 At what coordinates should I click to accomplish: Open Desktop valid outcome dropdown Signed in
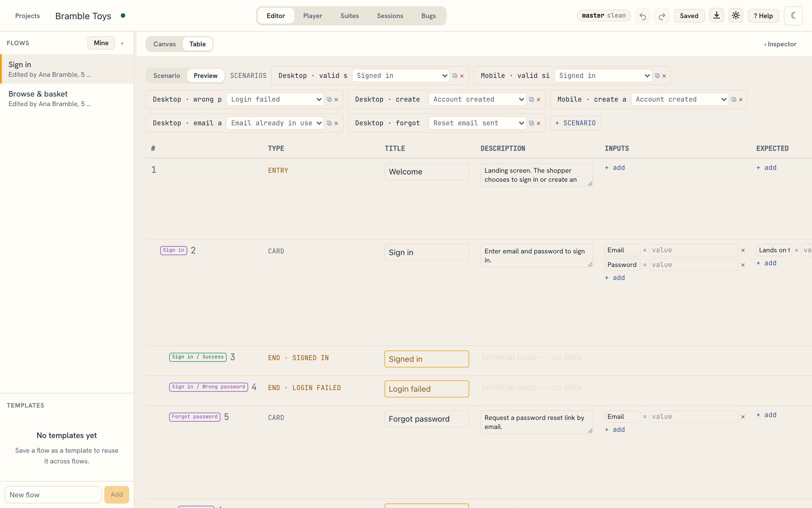tap(401, 76)
